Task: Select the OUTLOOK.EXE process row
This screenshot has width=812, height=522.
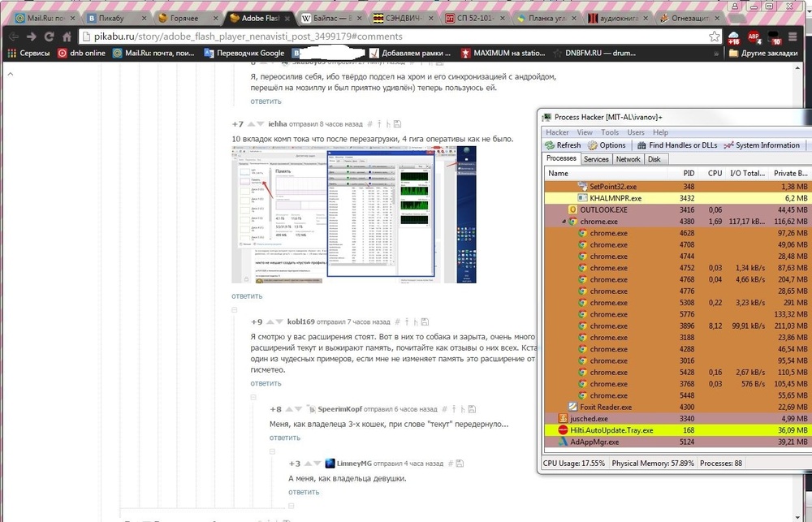Action: click(676, 209)
